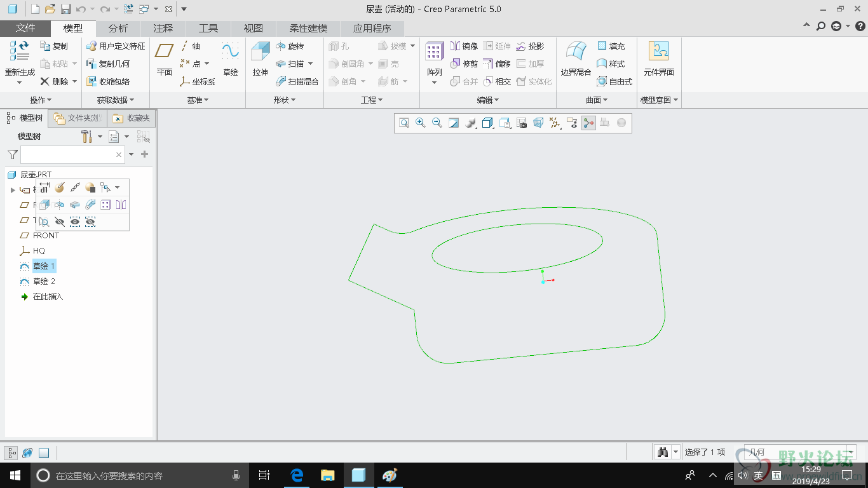Click the model tree search input field

click(72, 154)
